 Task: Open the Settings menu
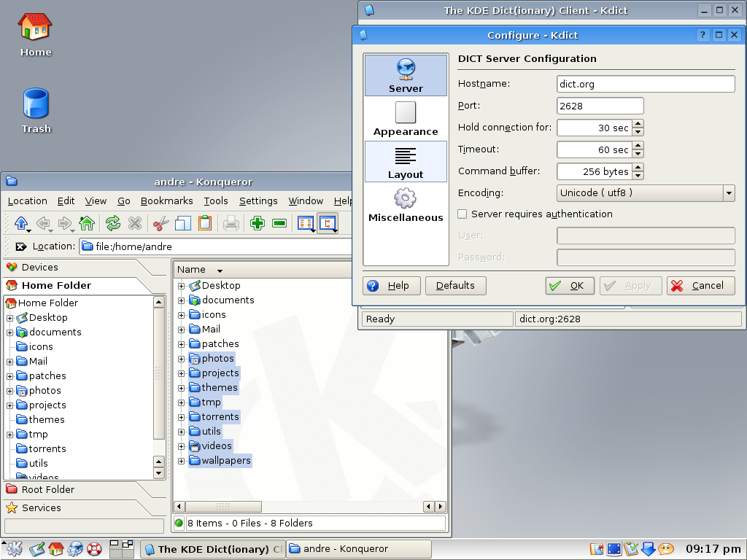pos(258,201)
